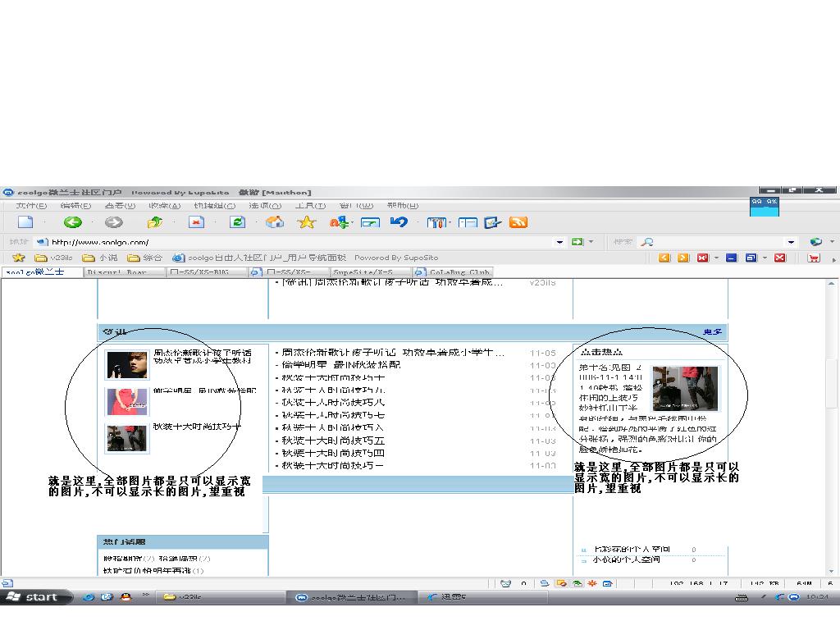Go back with the green arrow
840x630 pixels.
(x=73, y=222)
